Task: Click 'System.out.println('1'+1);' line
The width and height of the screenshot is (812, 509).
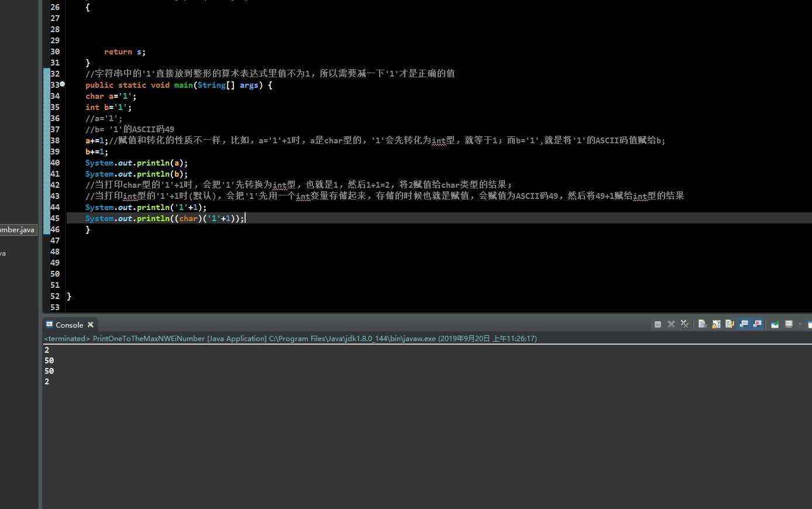Action: (x=146, y=207)
